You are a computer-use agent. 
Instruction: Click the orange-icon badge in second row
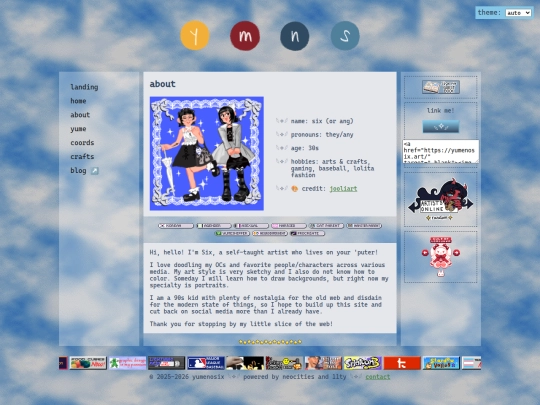pos(270,233)
